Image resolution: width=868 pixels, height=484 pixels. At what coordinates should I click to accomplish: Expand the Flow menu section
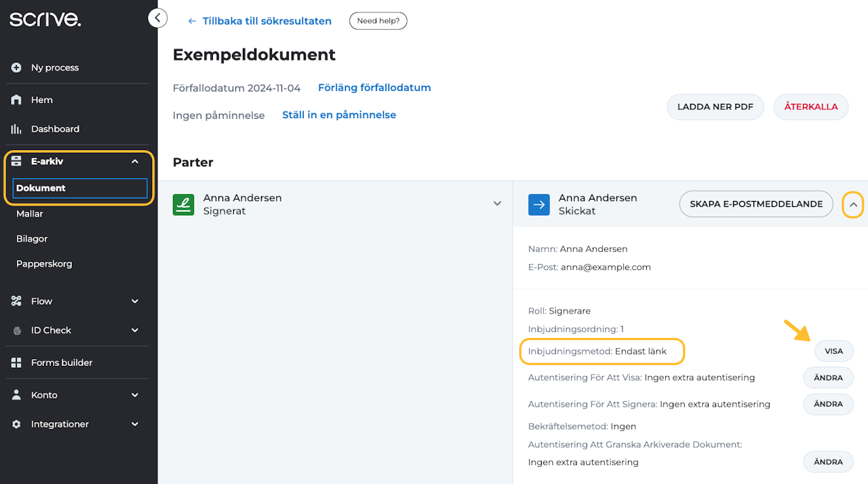click(134, 301)
